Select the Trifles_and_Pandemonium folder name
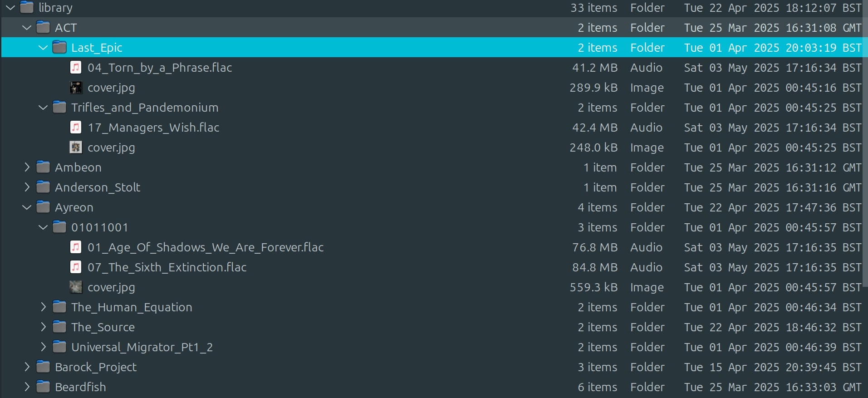This screenshot has height=398, width=868. coord(145,108)
